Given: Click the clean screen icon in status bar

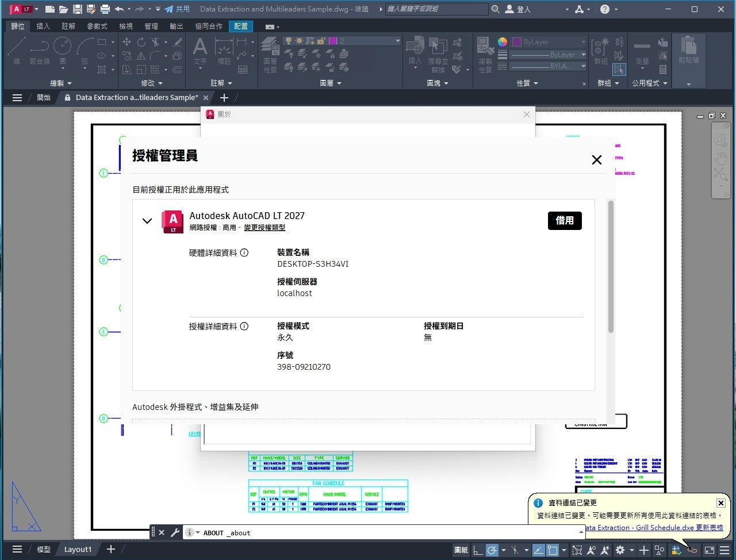Looking at the screenshot, I should coord(710,550).
